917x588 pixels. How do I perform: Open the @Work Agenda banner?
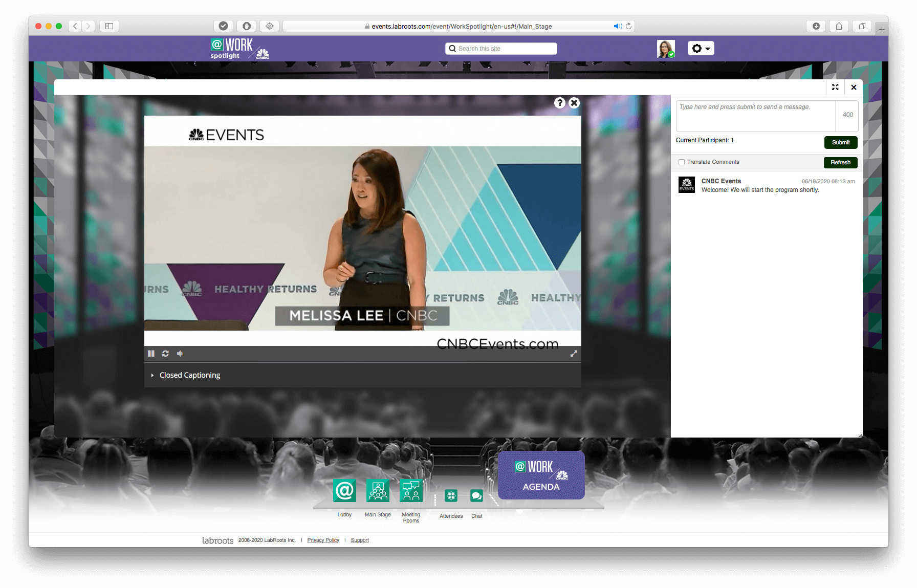[541, 475]
